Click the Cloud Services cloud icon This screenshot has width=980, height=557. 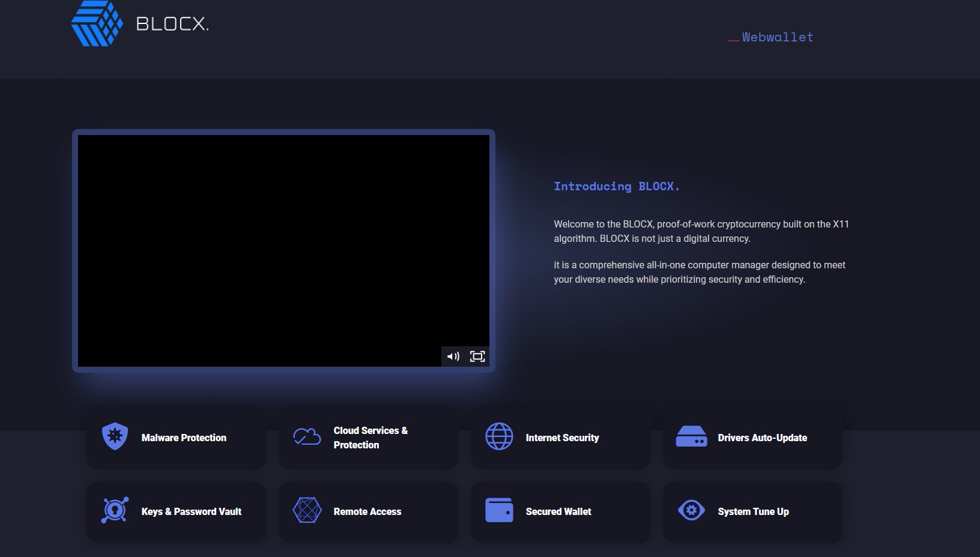point(307,436)
